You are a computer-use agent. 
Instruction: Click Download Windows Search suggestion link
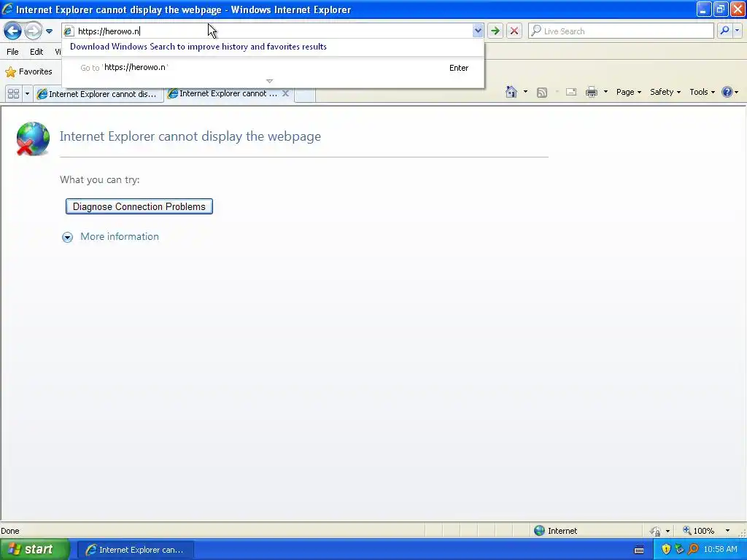(x=198, y=47)
